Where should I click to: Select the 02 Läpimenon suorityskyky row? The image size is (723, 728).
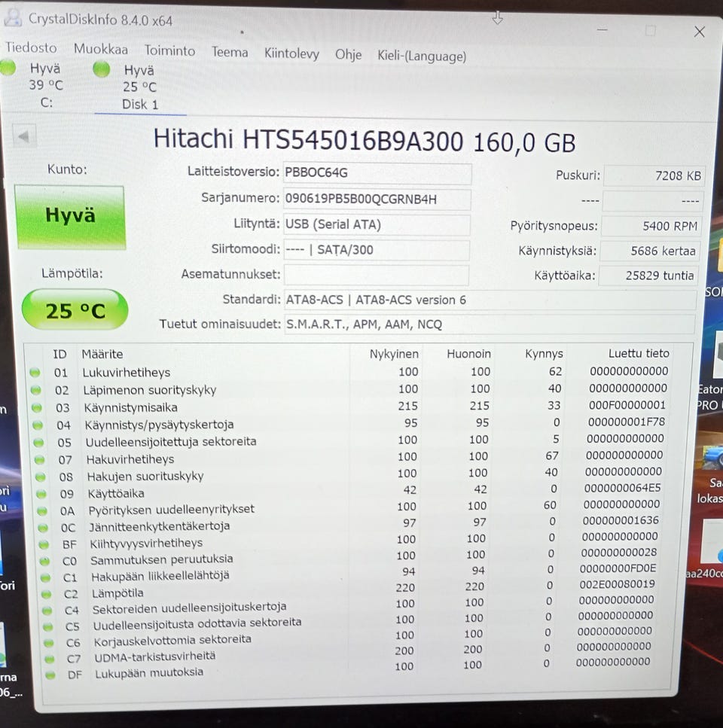click(x=349, y=389)
